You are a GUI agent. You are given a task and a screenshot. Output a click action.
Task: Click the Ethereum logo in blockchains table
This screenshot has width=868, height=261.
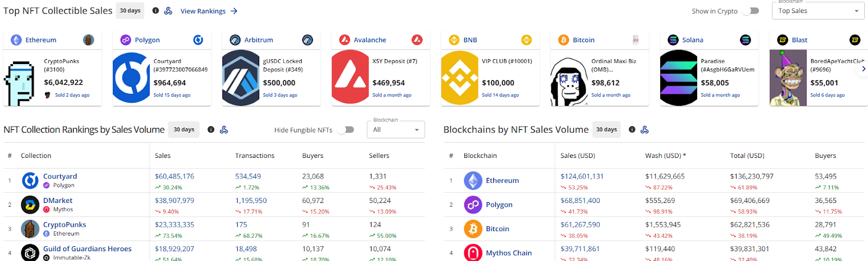[x=473, y=181]
